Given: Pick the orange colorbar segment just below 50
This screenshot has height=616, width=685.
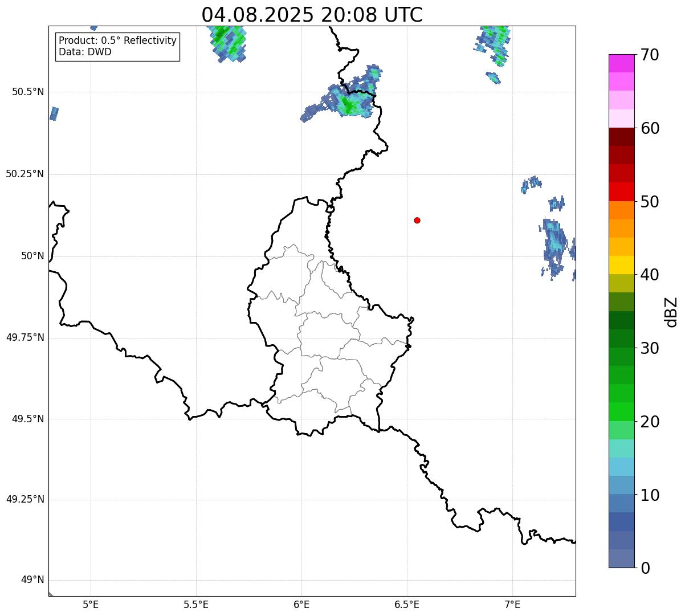Looking at the screenshot, I should (x=622, y=210).
